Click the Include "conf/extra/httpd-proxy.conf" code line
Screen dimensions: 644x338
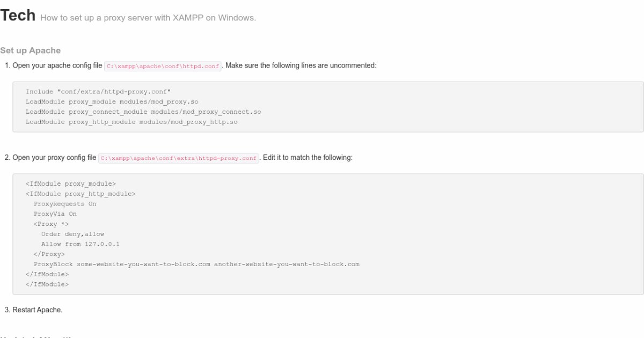point(98,92)
